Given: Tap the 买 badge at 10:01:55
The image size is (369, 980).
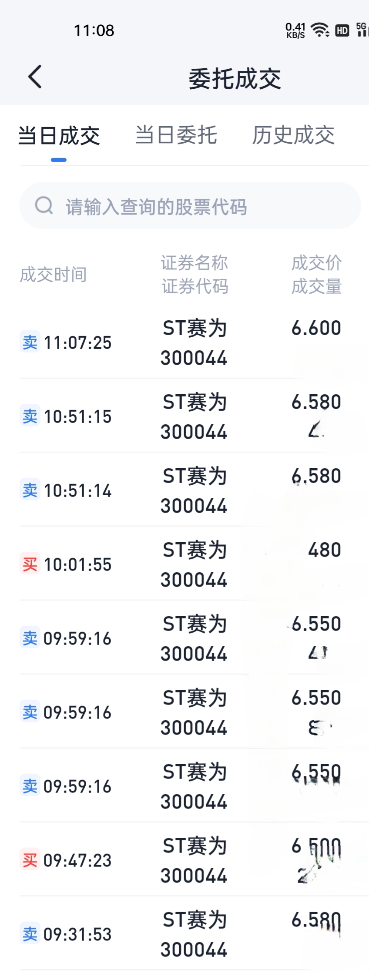Looking at the screenshot, I should pos(30,564).
